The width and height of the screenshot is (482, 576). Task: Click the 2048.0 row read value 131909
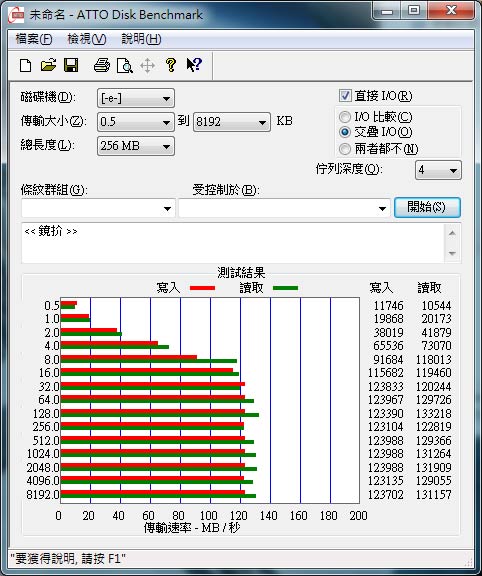[x=434, y=468]
